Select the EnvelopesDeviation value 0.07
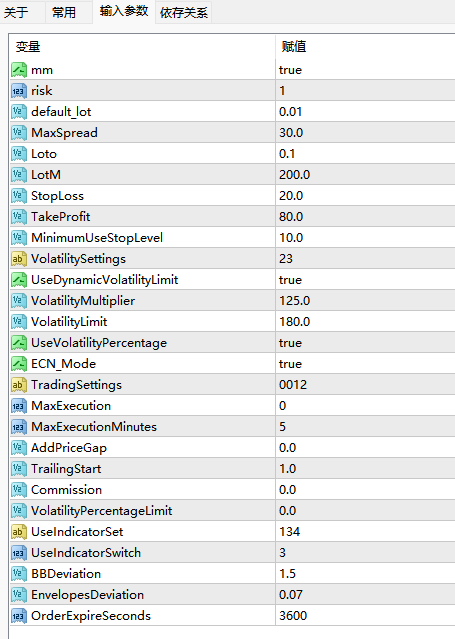This screenshot has width=455, height=639. [290, 595]
